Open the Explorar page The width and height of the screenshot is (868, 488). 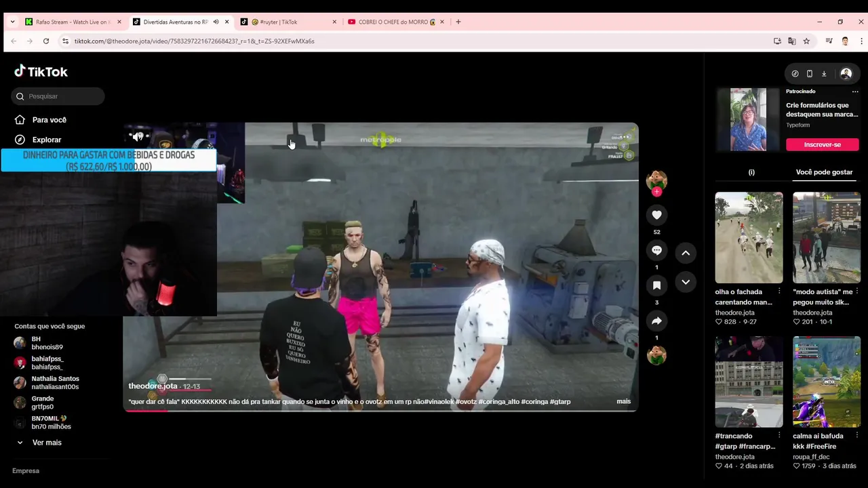click(x=47, y=140)
